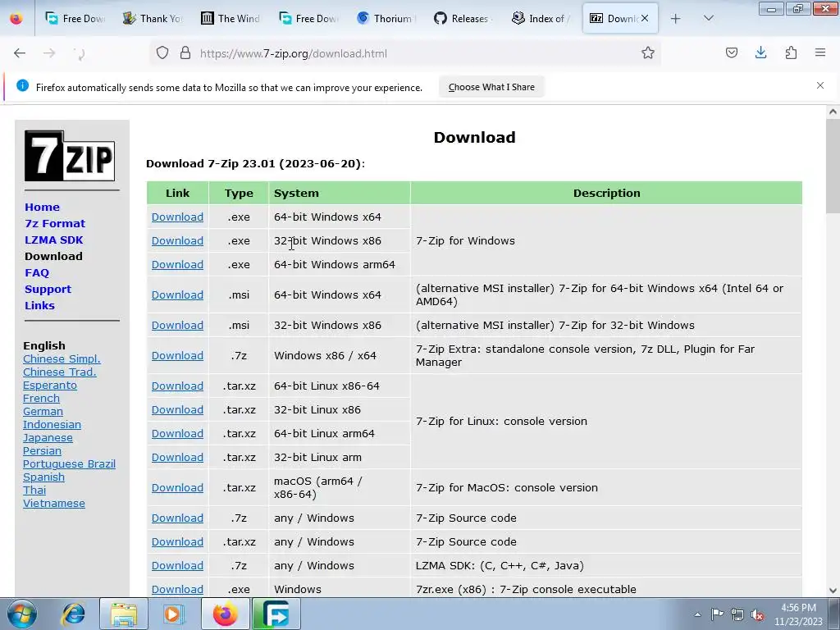Open the Save to Pocket icon
The width and height of the screenshot is (840, 630).
(732, 52)
